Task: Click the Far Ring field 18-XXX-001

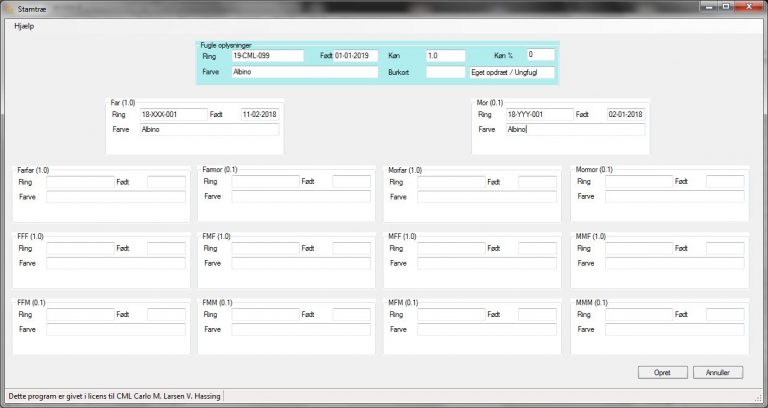Action: coord(174,115)
